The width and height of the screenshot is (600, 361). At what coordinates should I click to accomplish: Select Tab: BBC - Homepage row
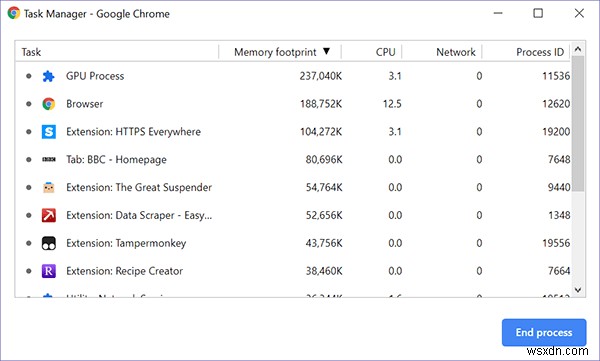(293, 159)
